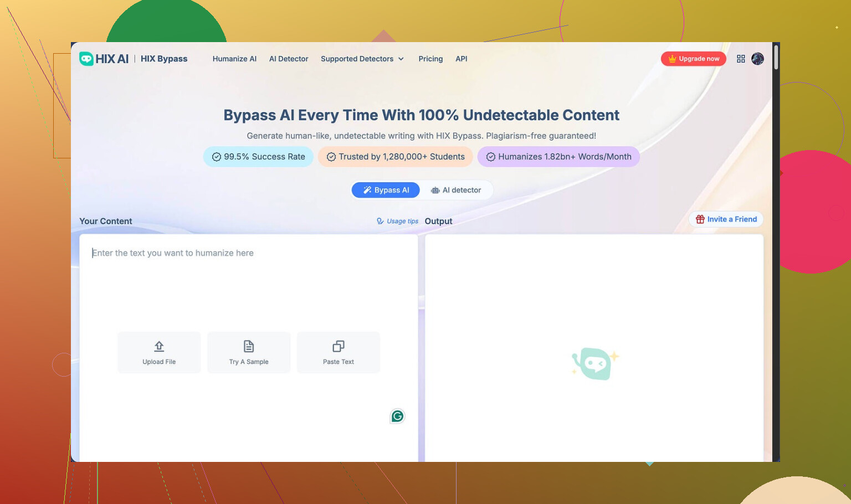Click the gift icon on Invite a Friend
Viewport: 851px width, 504px height.
click(x=700, y=219)
